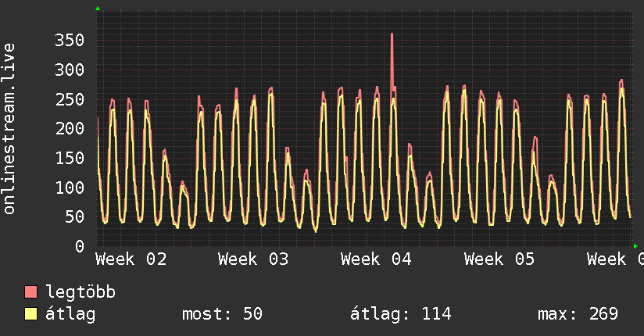The width and height of the screenshot is (644, 336).
Task: Click the green arrow at top of y-axis
Action: pyautogui.click(x=98, y=9)
